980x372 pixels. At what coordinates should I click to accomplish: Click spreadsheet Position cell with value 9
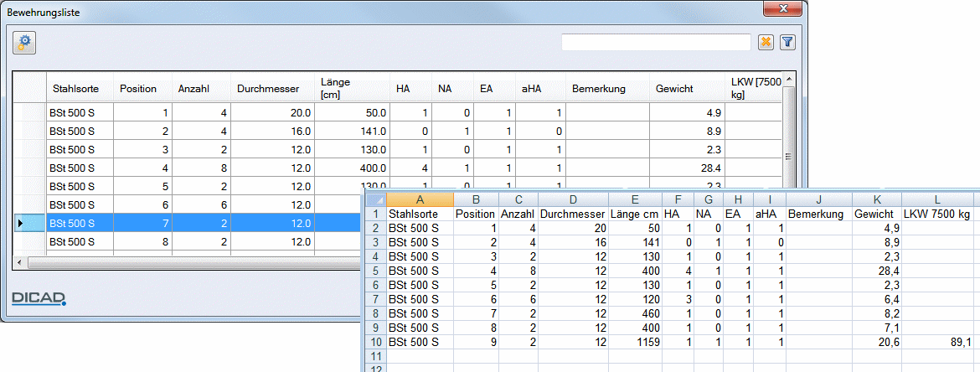coord(476,342)
